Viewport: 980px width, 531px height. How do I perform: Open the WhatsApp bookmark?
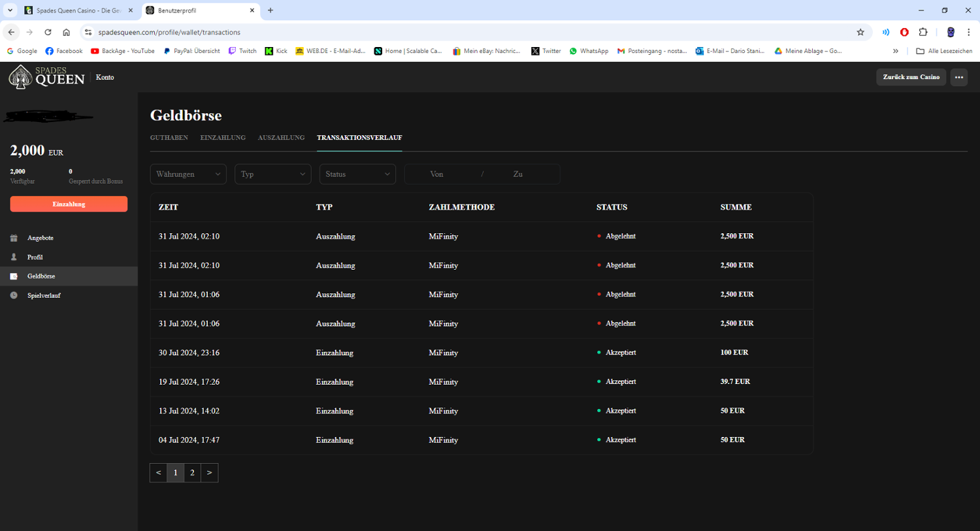pos(589,51)
